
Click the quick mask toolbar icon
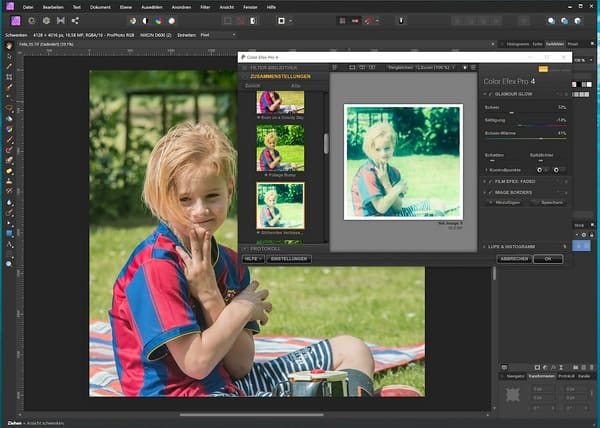(282, 21)
